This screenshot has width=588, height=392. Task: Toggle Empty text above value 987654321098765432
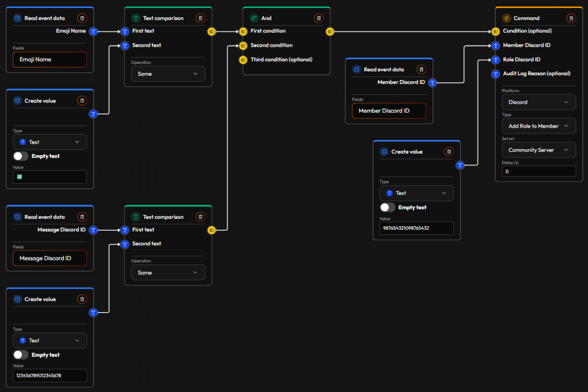click(x=387, y=207)
